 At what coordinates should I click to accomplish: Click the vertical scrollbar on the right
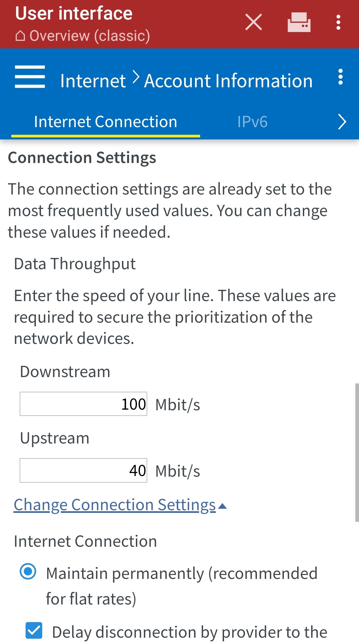click(357, 452)
